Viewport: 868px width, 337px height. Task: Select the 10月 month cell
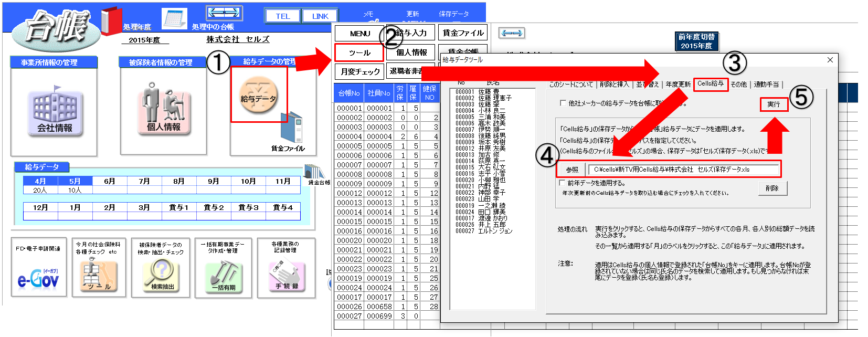tap(248, 181)
